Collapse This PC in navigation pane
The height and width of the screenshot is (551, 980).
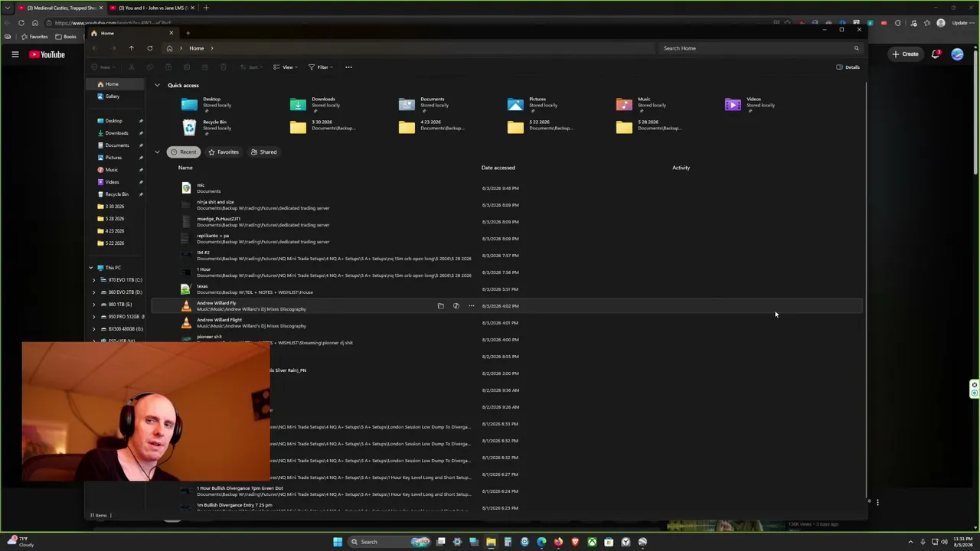(90, 268)
